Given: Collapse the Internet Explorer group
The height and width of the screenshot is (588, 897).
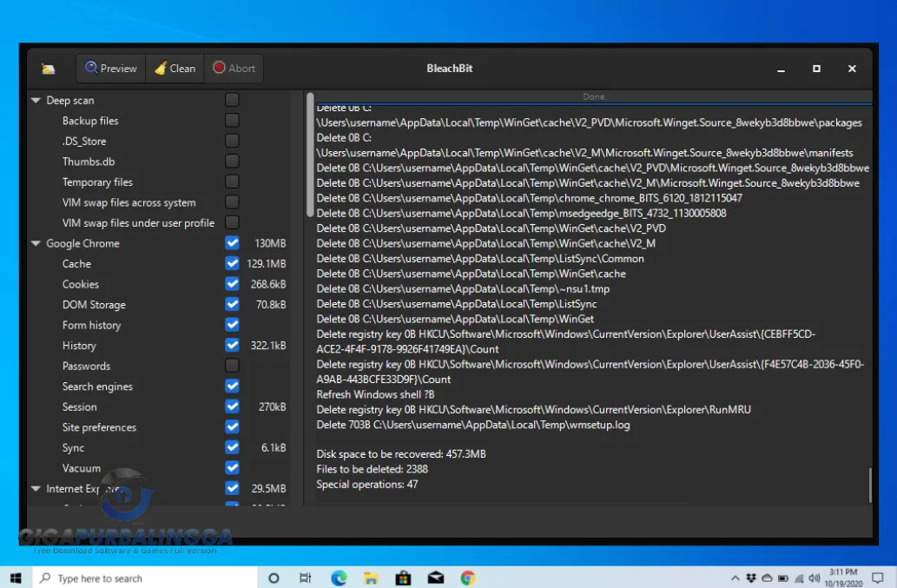Looking at the screenshot, I should point(36,488).
